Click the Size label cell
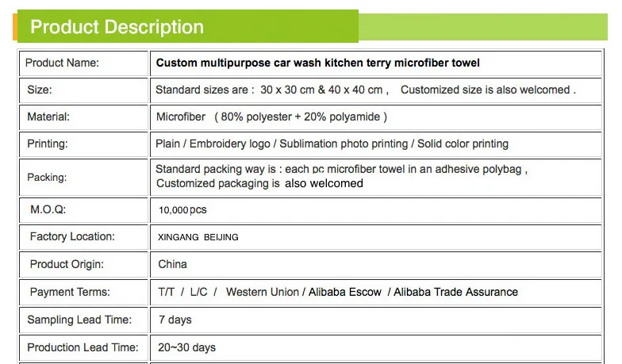Image resolution: width=622 pixels, height=364 pixels. pyautogui.click(x=40, y=90)
